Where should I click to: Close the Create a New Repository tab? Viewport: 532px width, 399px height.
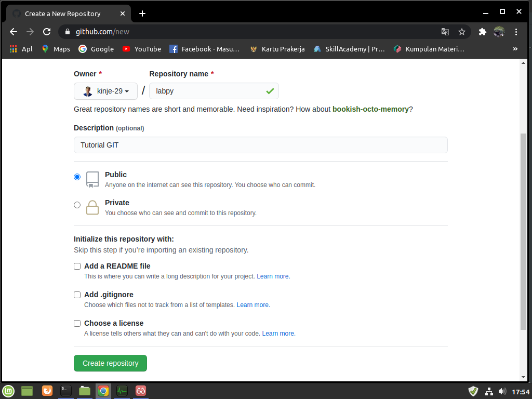tap(123, 14)
